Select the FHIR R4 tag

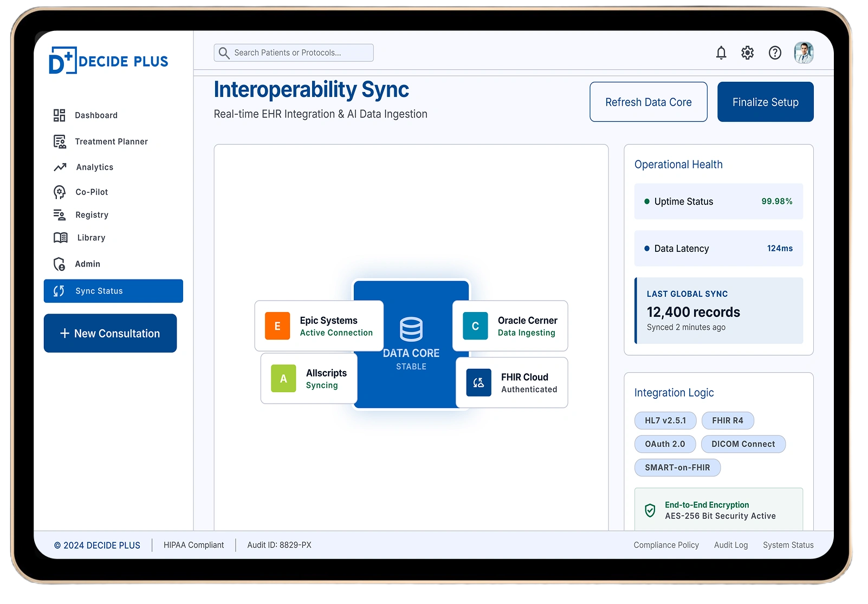(728, 420)
